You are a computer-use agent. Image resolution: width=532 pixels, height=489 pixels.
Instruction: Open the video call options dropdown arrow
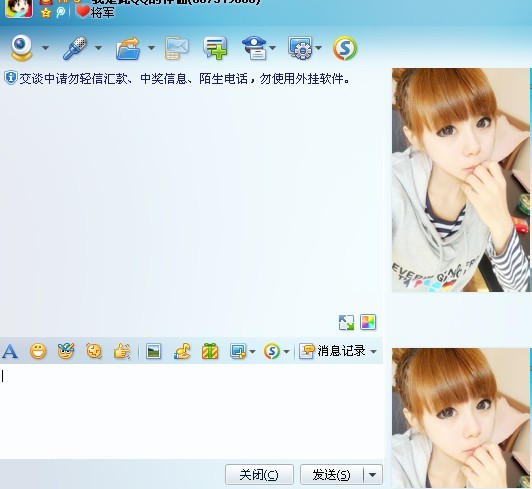pos(45,48)
